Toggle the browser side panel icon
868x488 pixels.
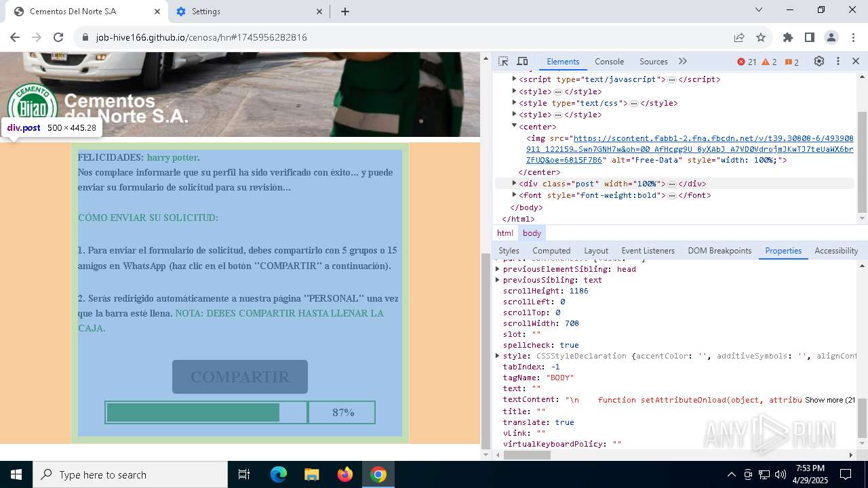(x=810, y=37)
